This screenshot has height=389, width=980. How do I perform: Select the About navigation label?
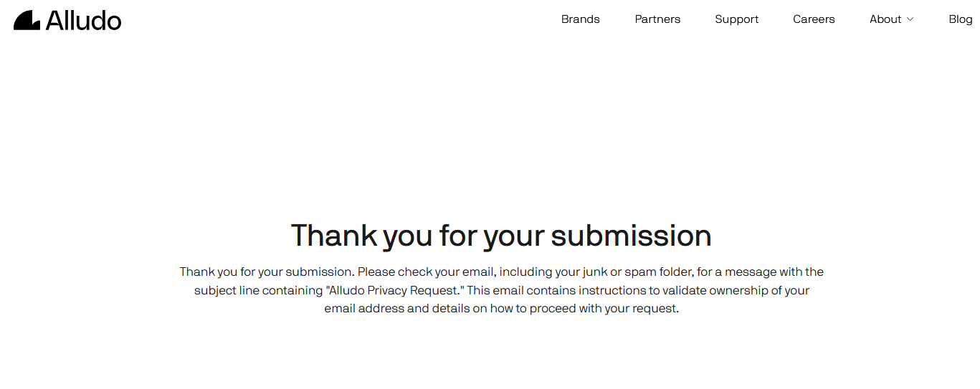click(x=885, y=19)
